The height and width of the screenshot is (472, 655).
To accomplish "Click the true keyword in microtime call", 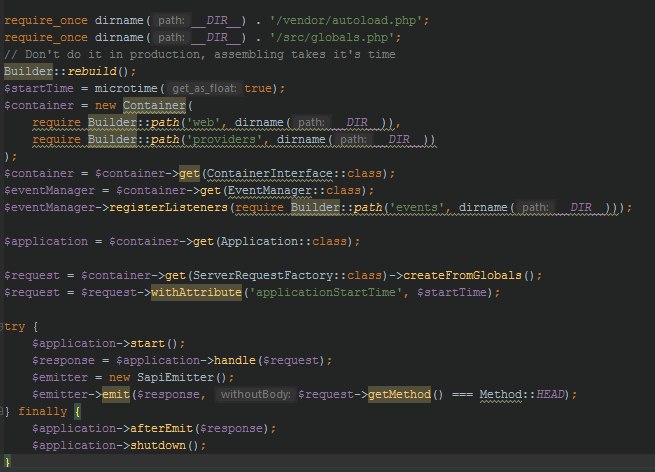I will click(x=258, y=89).
